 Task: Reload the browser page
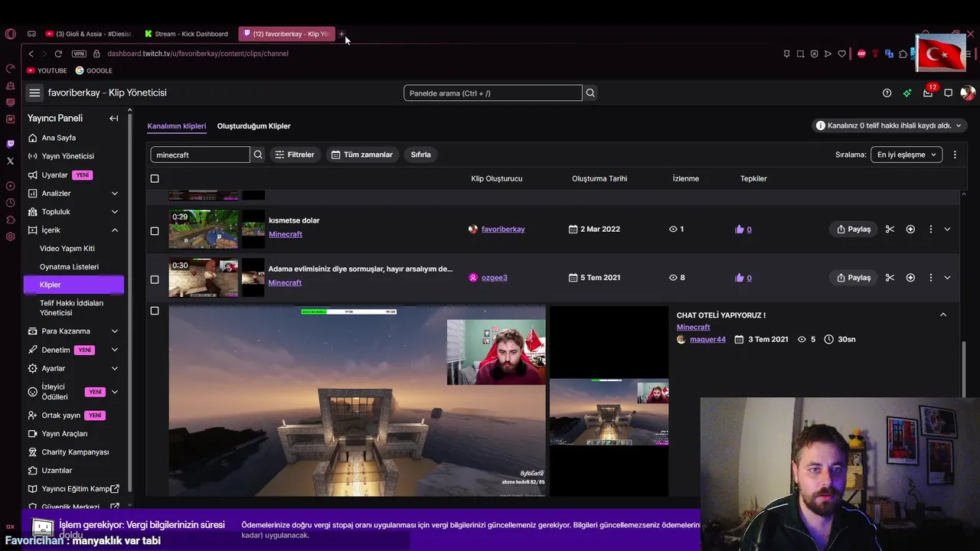[x=57, y=54]
